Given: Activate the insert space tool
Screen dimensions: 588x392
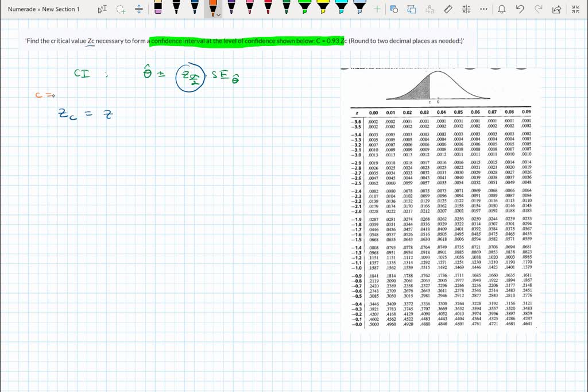Looking at the screenshot, I should tap(139, 9).
